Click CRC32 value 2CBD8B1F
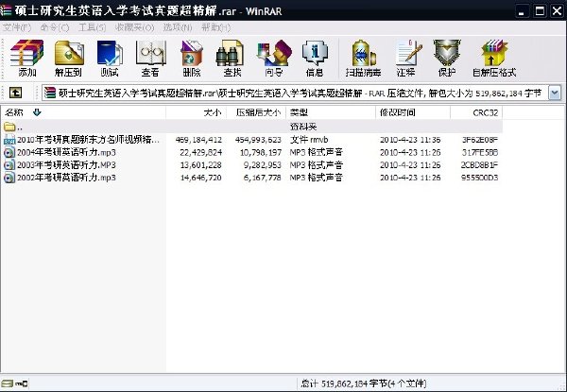Image resolution: width=567 pixels, height=392 pixels. coord(479,165)
